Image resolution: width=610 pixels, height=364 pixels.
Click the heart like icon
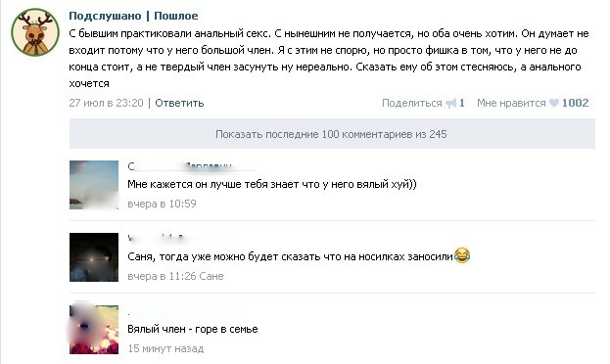coord(554,103)
